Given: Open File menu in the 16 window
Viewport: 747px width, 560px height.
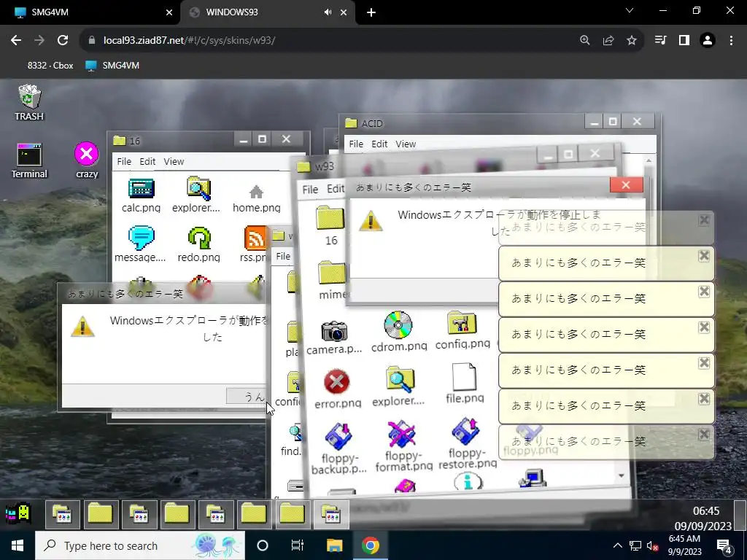Looking at the screenshot, I should pos(124,161).
